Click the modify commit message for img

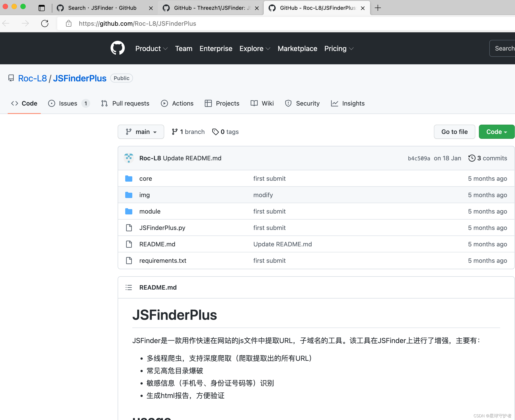pos(263,195)
